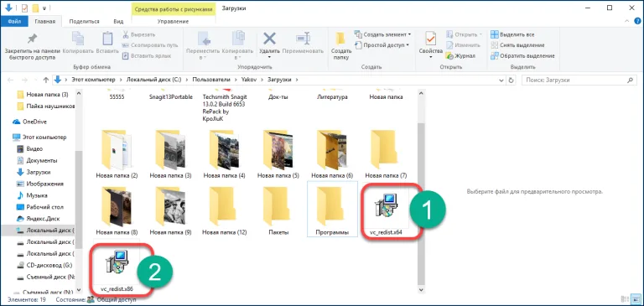Viewport: 644px width, 306px height.
Task: Switch to the Поделиться ribbon tab
Action: pos(84,21)
